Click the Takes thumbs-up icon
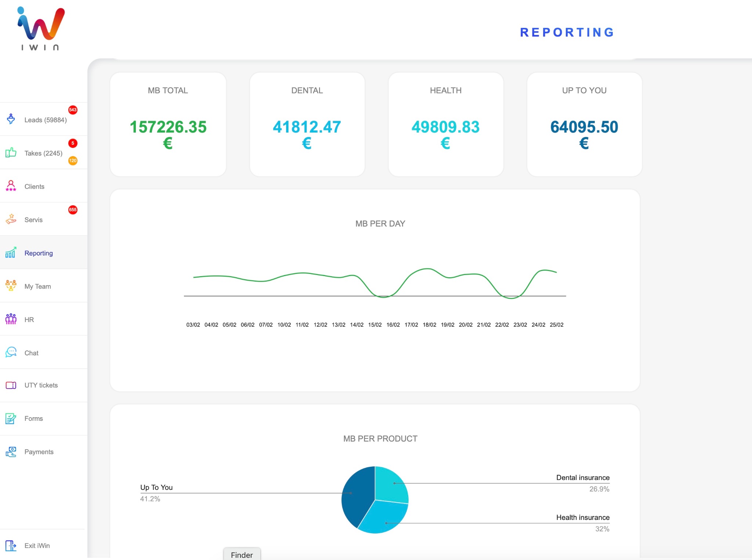Image resolution: width=752 pixels, height=560 pixels. pos(11,152)
